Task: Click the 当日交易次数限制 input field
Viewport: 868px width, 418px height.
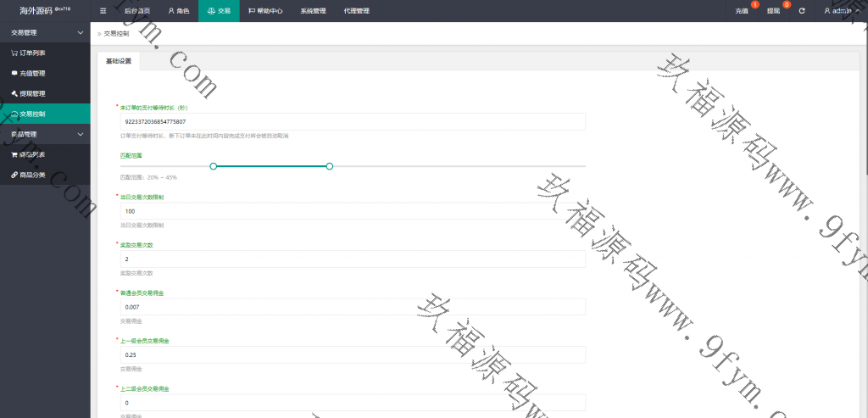Action: pos(352,211)
